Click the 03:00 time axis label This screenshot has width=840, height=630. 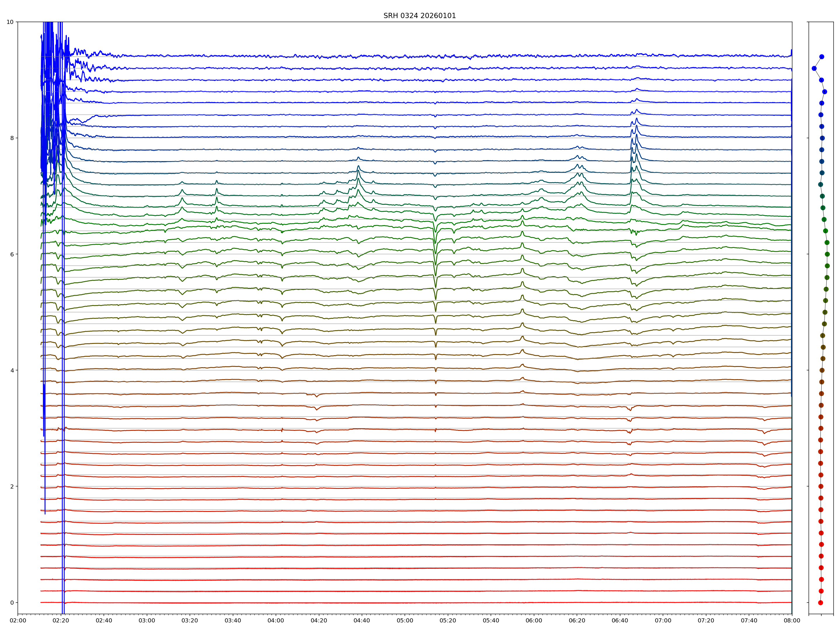pos(147,620)
